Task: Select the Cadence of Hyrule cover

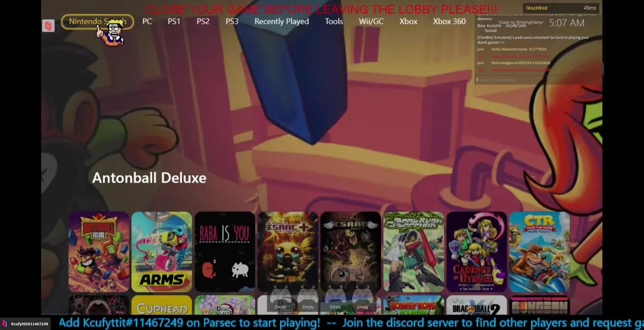Action: (x=477, y=252)
